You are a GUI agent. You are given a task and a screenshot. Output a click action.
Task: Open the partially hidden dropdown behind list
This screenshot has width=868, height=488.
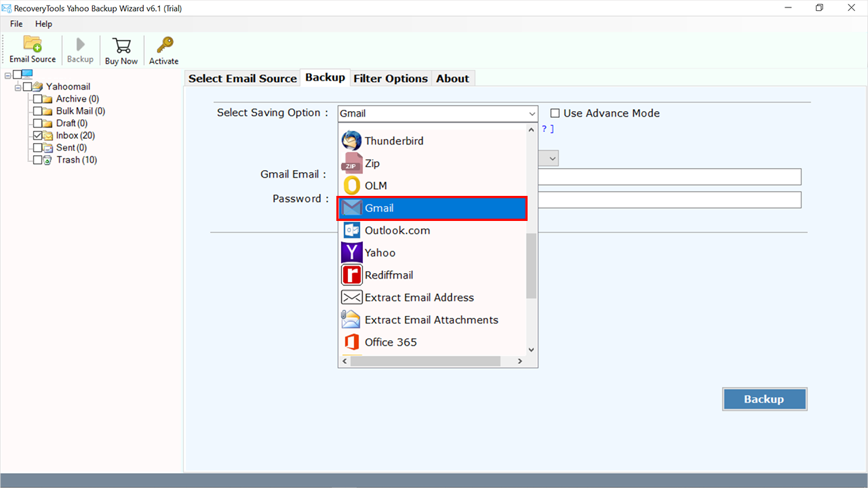(553, 159)
